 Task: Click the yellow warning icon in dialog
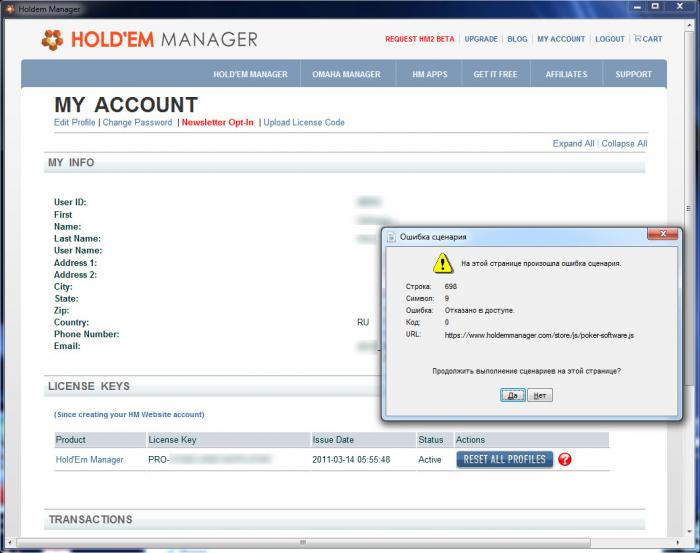[442, 263]
